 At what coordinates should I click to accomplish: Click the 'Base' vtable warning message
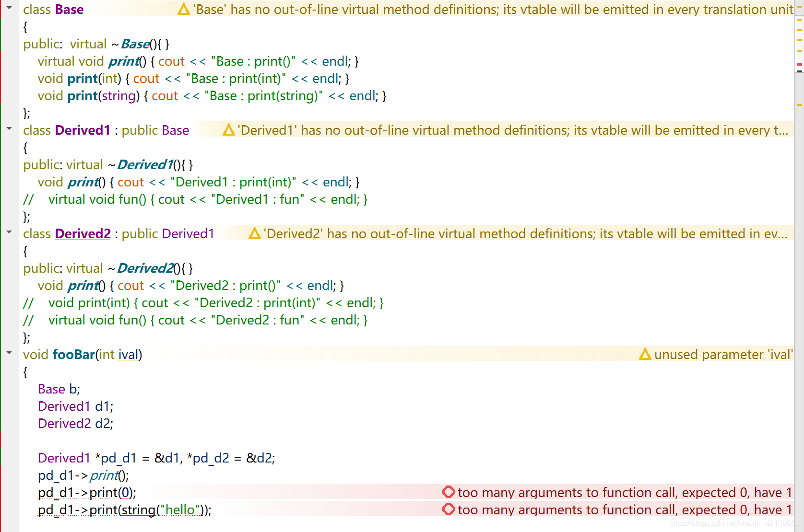[x=493, y=10]
